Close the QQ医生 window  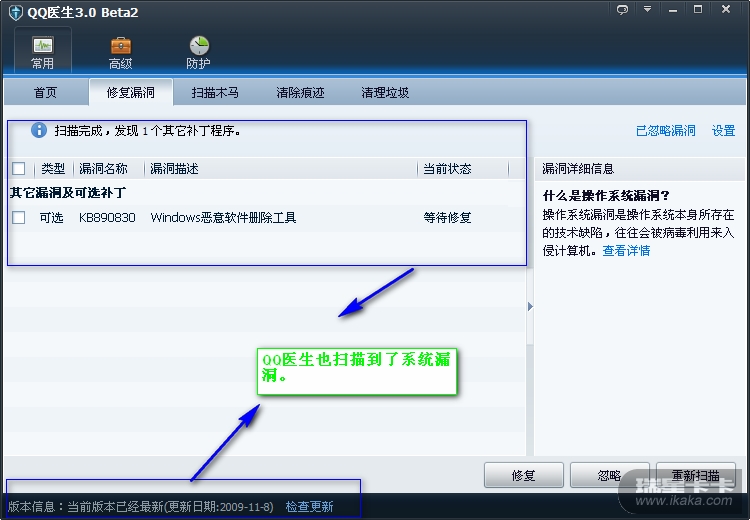coord(726,9)
